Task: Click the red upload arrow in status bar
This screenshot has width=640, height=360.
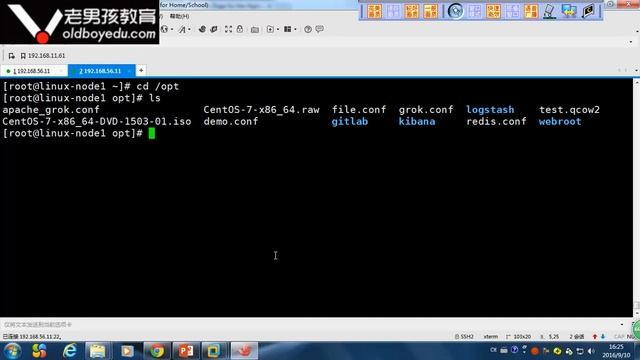Action: (595, 337)
